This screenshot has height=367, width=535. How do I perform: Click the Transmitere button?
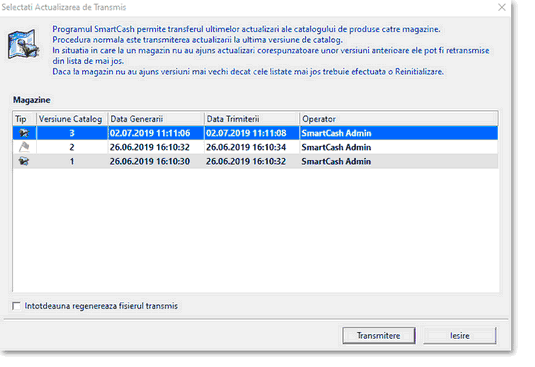(379, 336)
